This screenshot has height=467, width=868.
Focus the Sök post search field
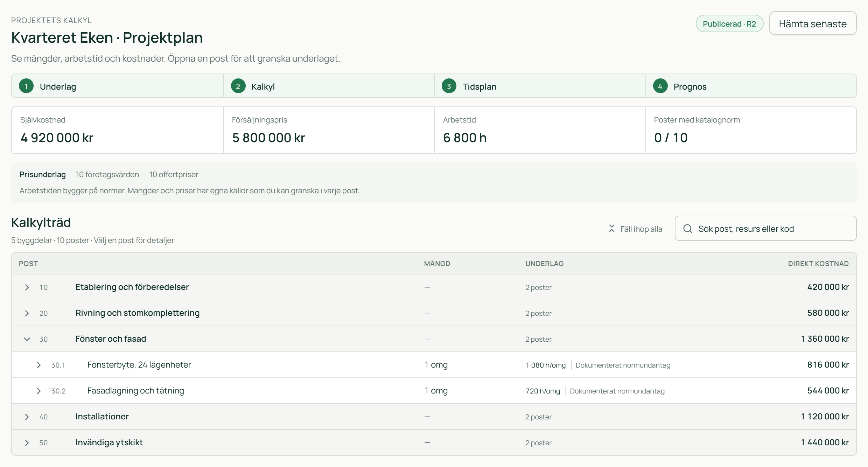point(765,228)
